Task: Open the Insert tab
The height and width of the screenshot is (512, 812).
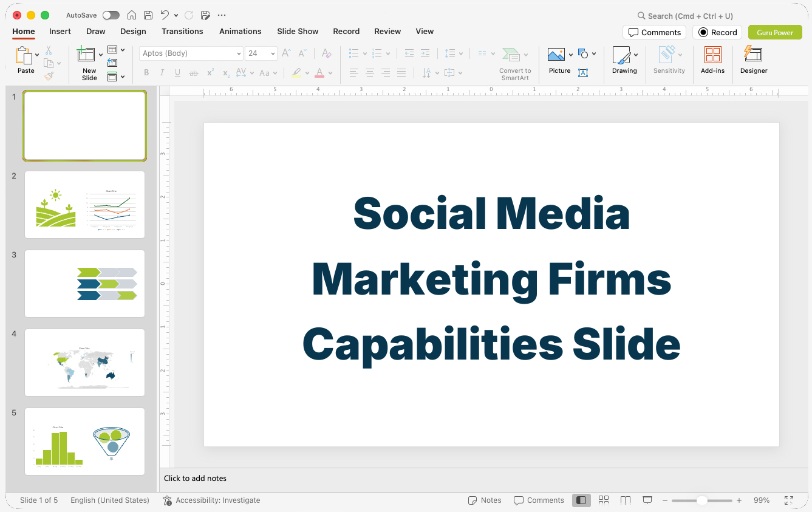Action: 60,32
